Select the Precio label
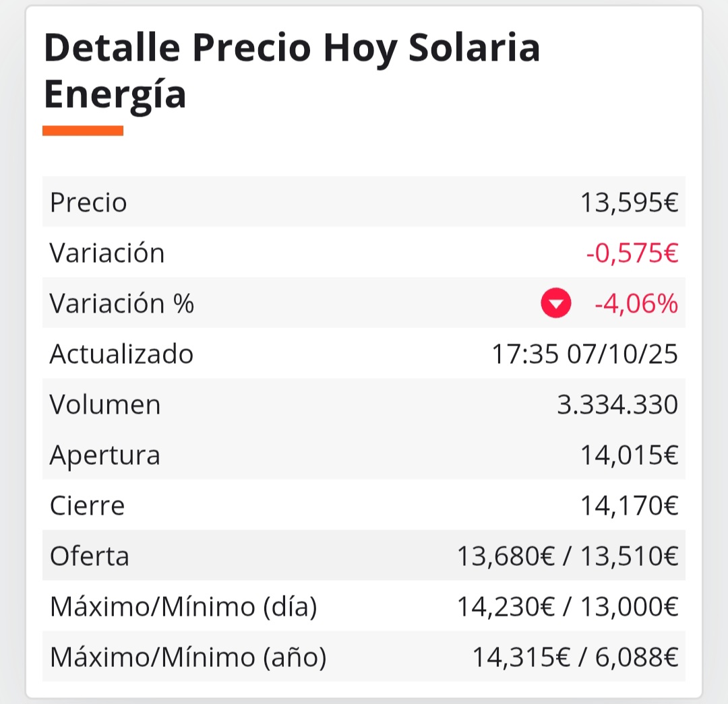728x704 pixels. [x=88, y=202]
